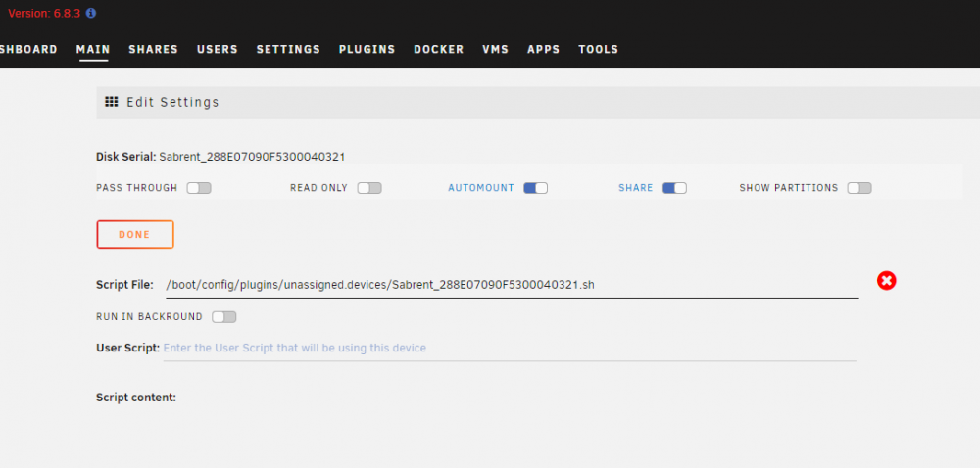
Task: Click the version info icon
Action: point(91,13)
